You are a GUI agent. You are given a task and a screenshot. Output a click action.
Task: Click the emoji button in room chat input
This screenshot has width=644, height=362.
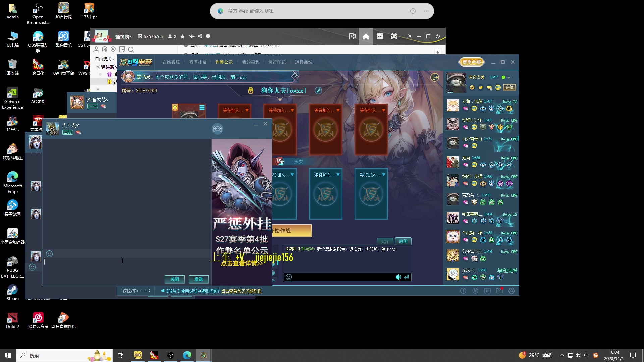pyautogui.click(x=289, y=277)
